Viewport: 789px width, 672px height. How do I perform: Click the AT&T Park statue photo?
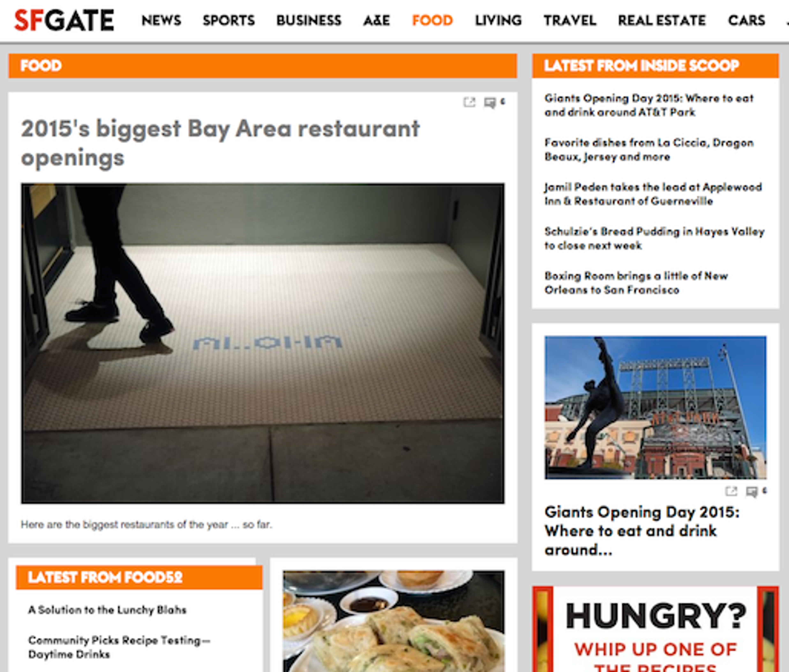tap(655, 407)
